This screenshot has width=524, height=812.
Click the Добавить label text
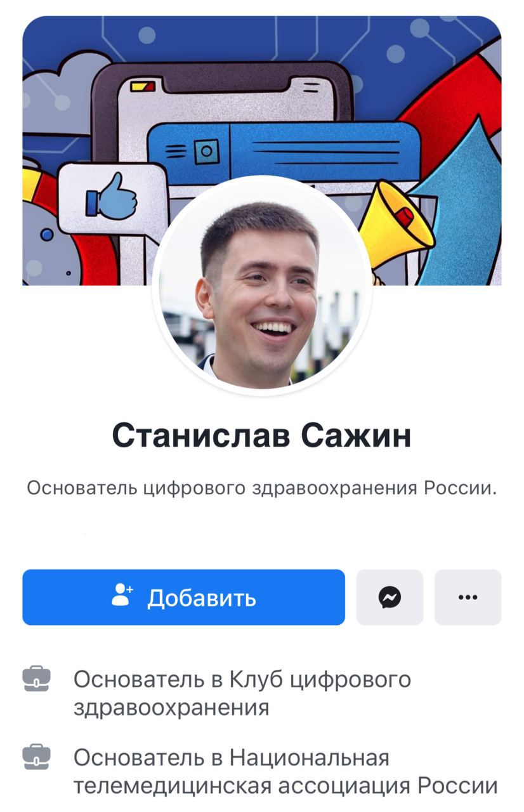tap(202, 598)
